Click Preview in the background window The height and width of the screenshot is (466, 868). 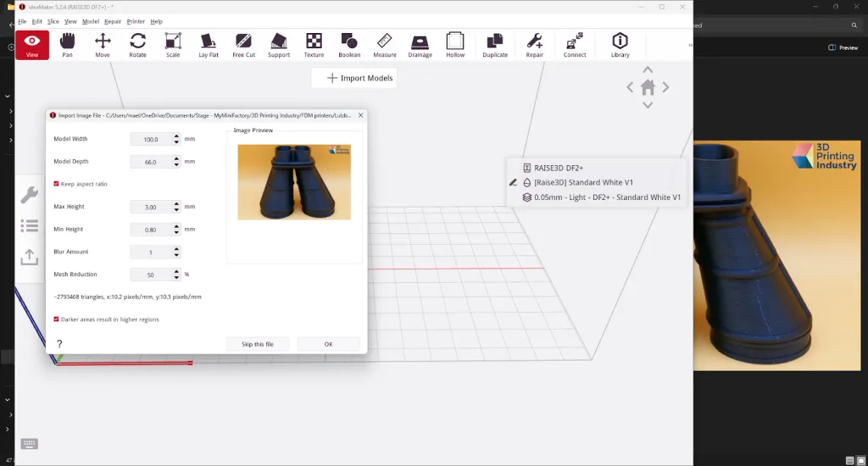tap(843, 47)
